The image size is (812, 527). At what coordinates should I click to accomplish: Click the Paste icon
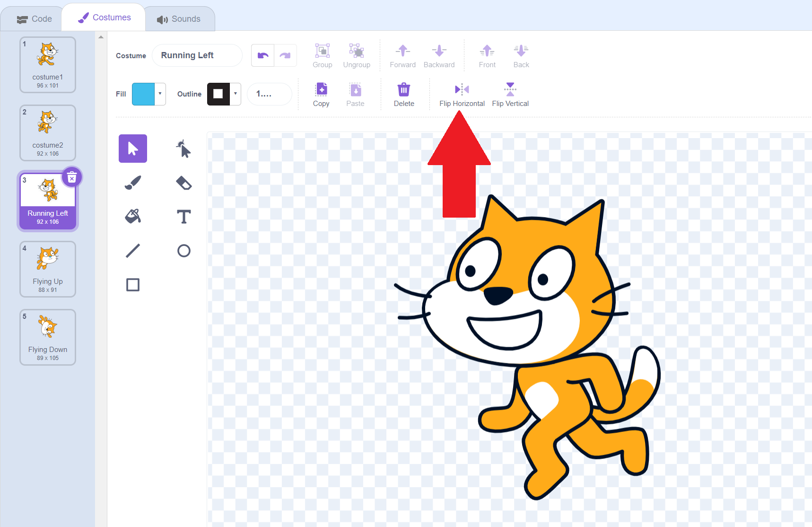355,89
